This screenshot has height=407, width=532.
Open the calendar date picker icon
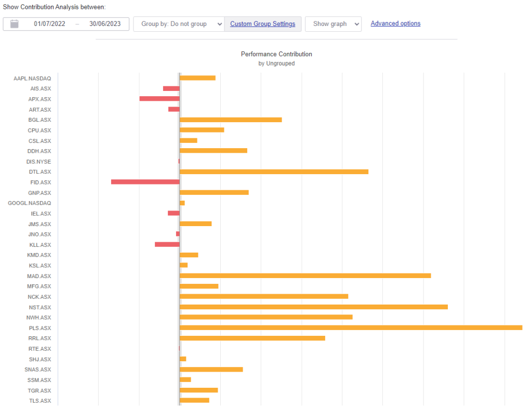[14, 24]
